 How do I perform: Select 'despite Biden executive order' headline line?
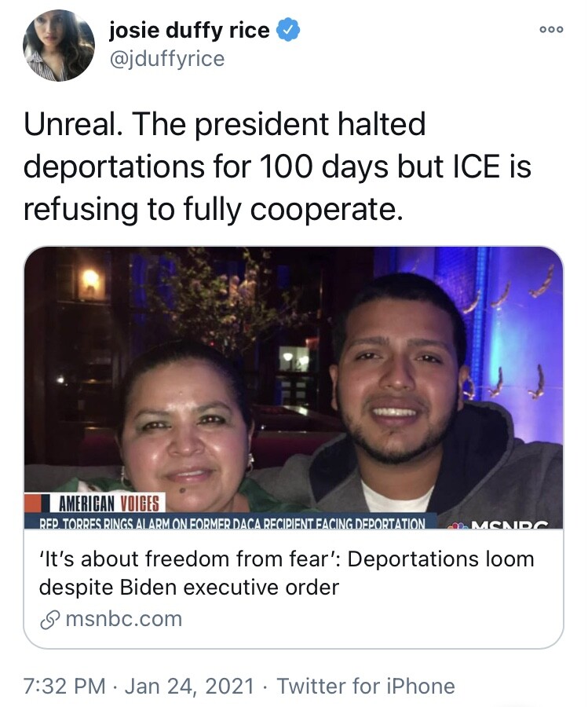coord(188,588)
